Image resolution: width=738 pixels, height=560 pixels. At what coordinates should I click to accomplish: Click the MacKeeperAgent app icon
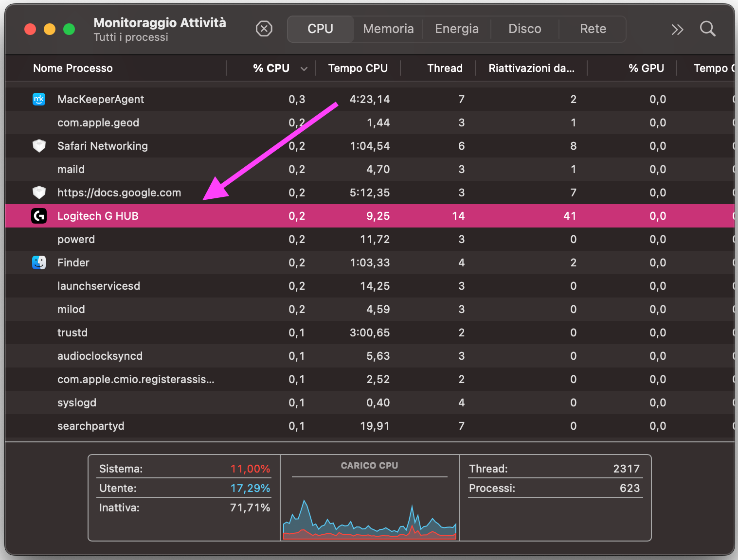click(39, 99)
